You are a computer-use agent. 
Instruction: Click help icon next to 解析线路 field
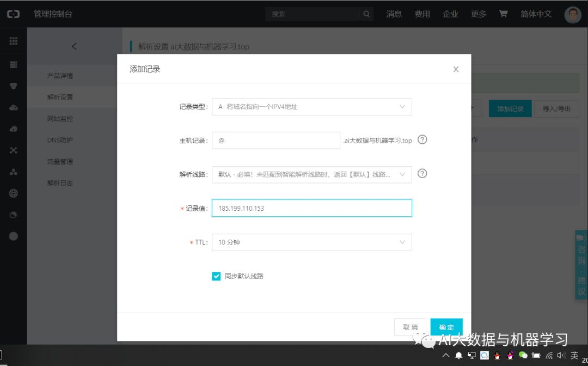pos(422,174)
